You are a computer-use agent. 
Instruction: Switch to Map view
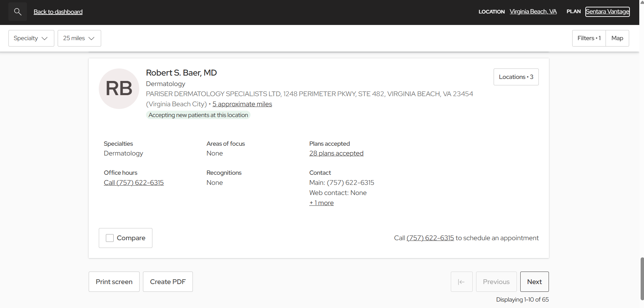point(617,38)
